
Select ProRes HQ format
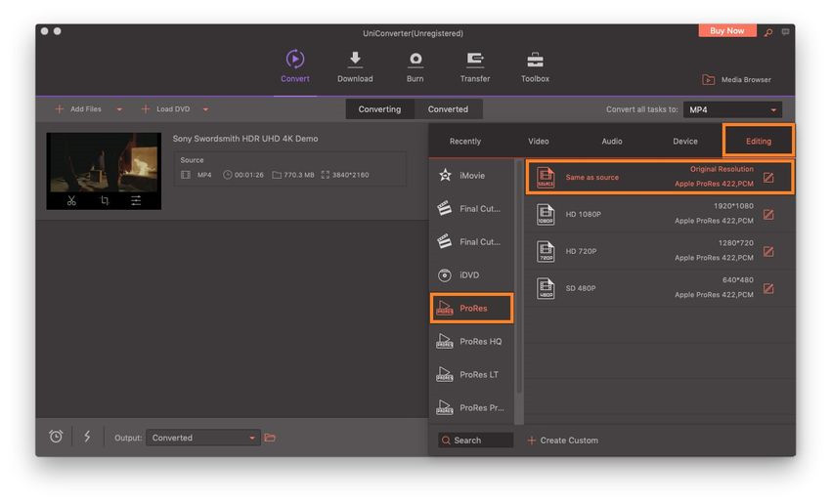[x=471, y=342]
